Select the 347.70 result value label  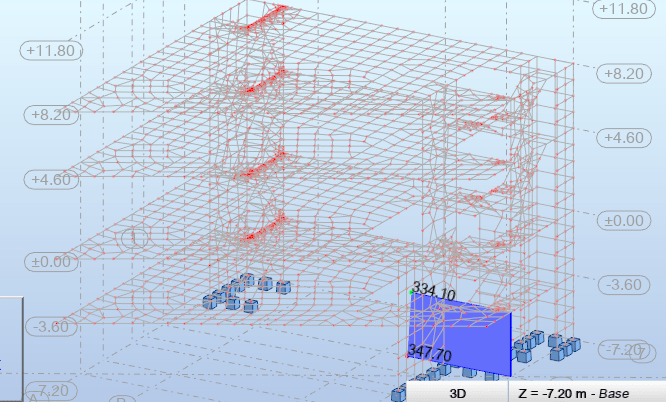tap(429, 352)
